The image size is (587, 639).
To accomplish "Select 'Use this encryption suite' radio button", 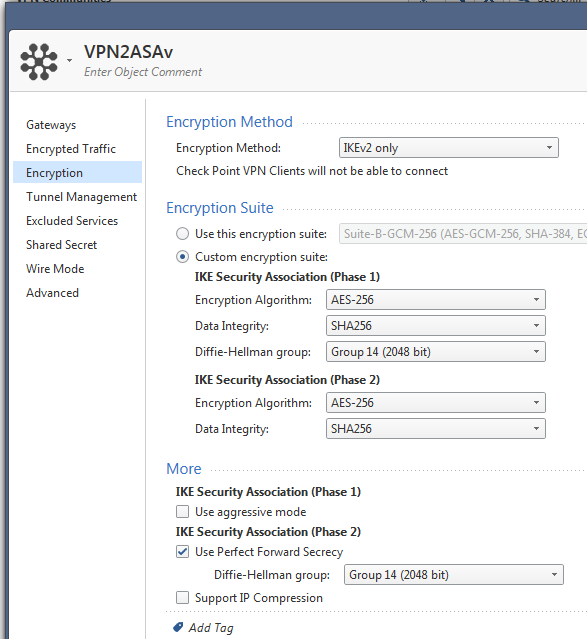I will point(182,234).
